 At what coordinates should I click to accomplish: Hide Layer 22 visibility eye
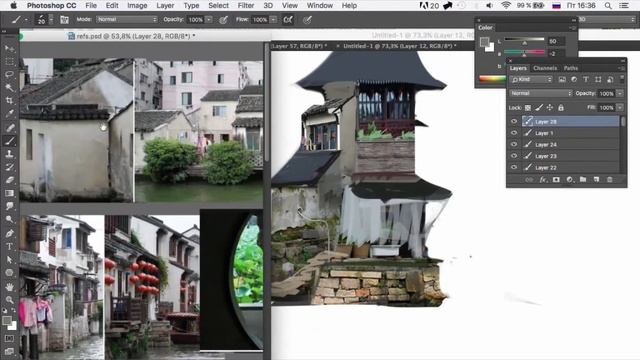tap(514, 167)
